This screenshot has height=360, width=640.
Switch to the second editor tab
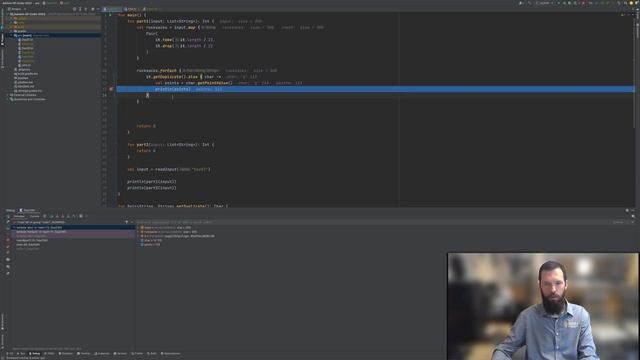(131, 9)
